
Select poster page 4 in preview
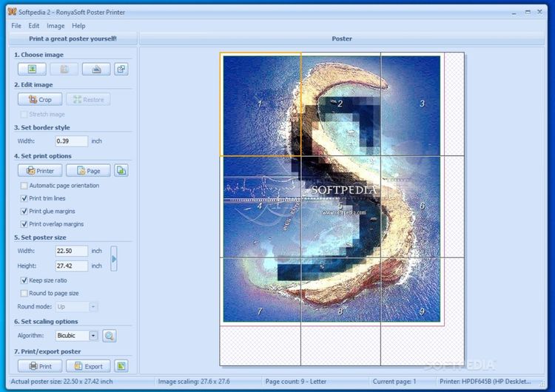[260, 206]
